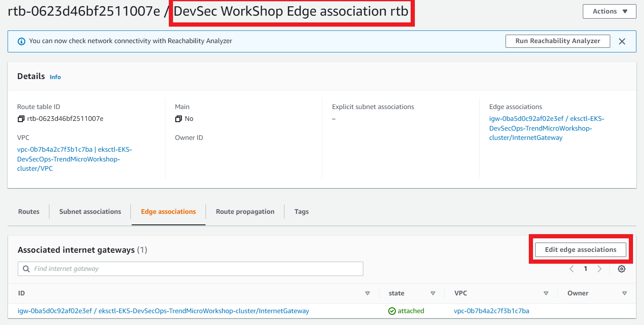Select the Edge associations tab

click(168, 212)
